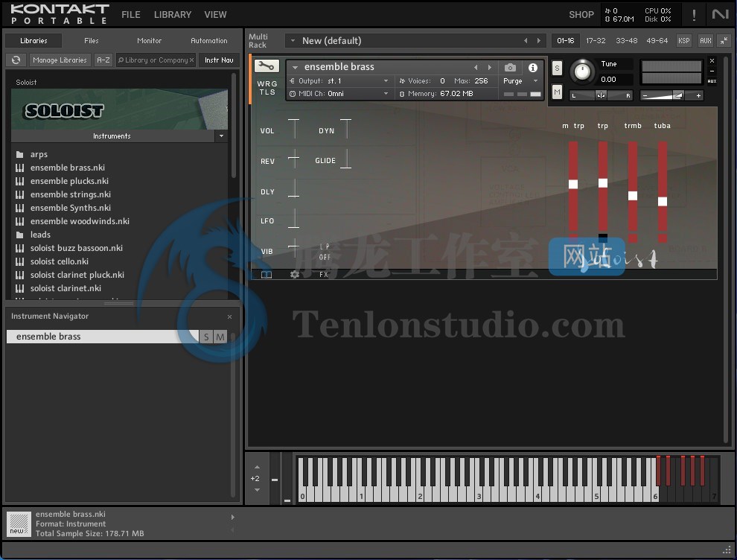Load ensemble plucks.nki instrument
The width and height of the screenshot is (737, 560).
69,181
